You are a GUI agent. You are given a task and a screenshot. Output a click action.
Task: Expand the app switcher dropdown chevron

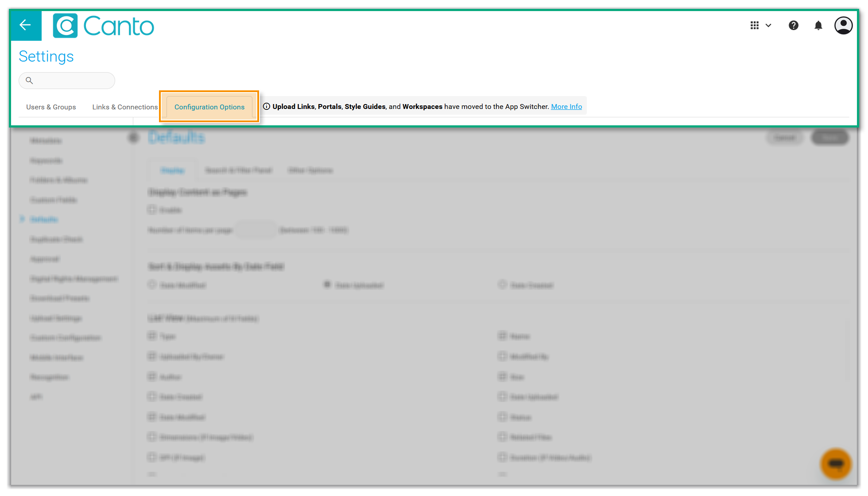(768, 26)
